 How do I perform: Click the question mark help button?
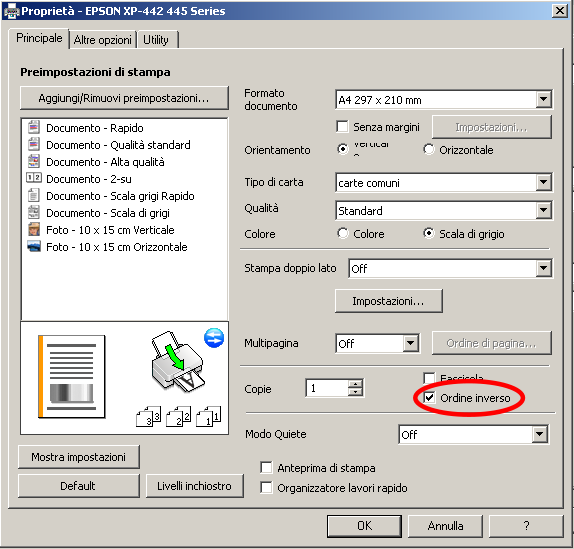(x=526, y=526)
